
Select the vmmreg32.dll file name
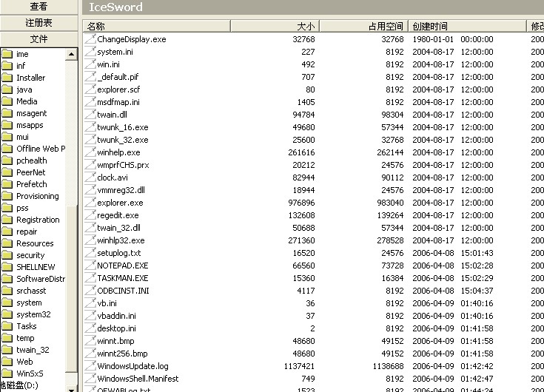point(121,190)
